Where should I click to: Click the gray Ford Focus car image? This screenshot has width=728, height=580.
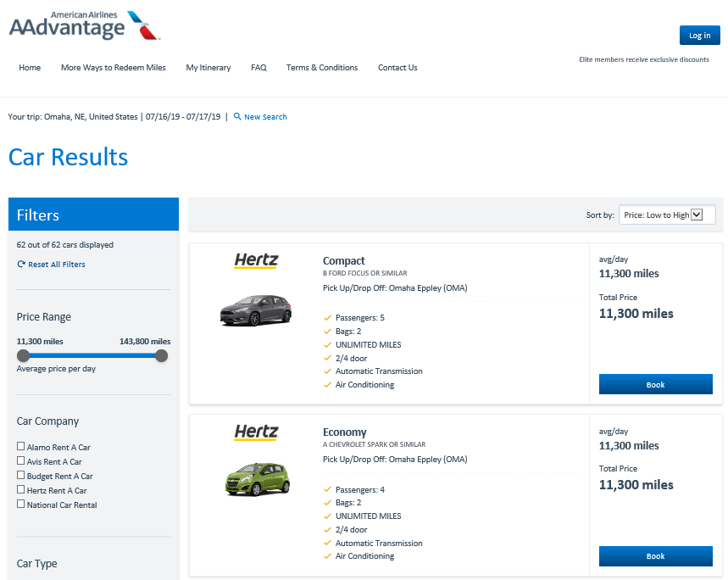click(x=256, y=310)
